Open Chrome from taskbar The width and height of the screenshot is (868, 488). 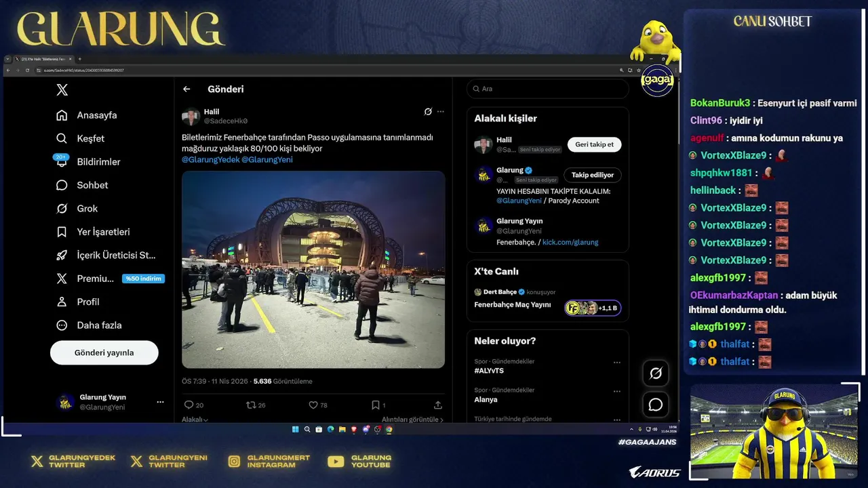pos(389,429)
